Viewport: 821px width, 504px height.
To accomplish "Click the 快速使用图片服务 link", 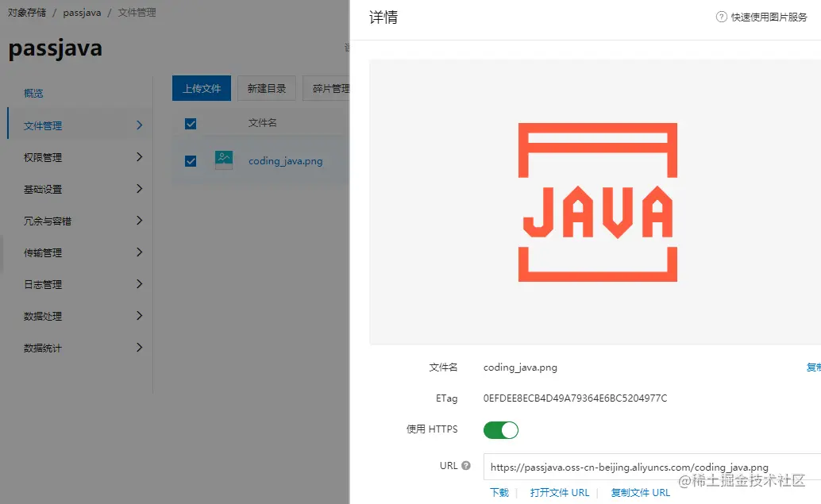I will click(769, 17).
